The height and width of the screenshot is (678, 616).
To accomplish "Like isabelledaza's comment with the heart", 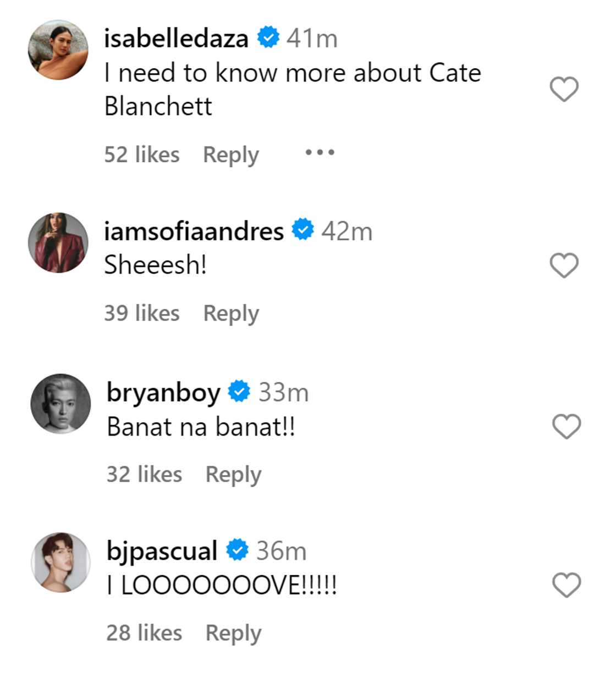I will pos(564,89).
